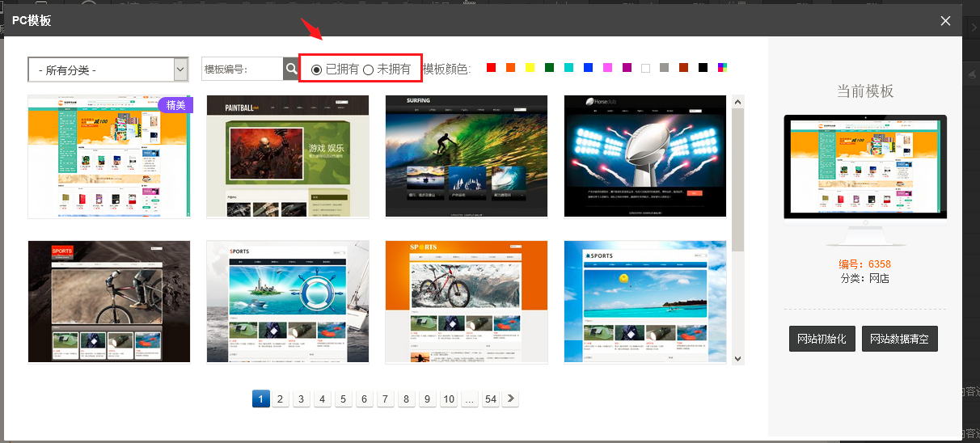Choose the black template color swatch

(x=703, y=68)
